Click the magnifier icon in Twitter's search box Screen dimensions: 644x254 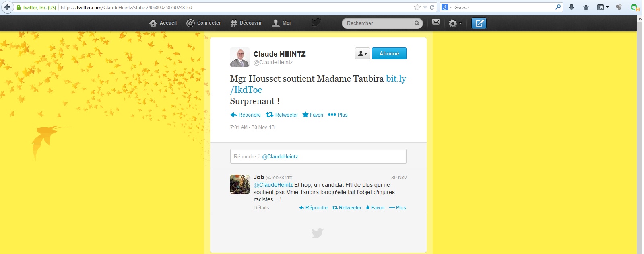(417, 23)
